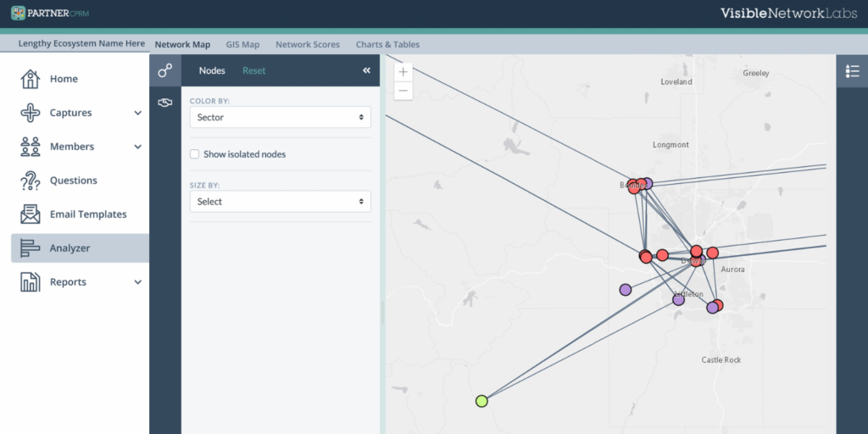Click the Questions question-marks icon
This screenshot has width=868, height=434.
30,181
